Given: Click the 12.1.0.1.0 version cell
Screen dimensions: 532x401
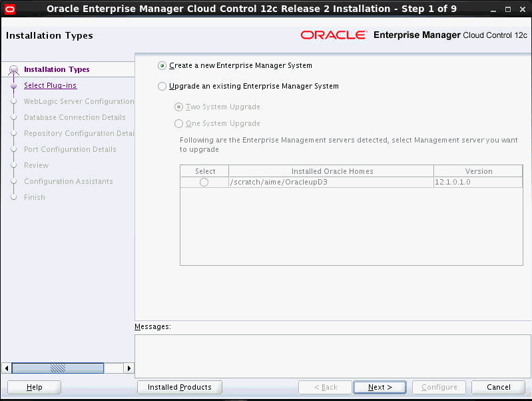Looking at the screenshot, I should point(478,182).
